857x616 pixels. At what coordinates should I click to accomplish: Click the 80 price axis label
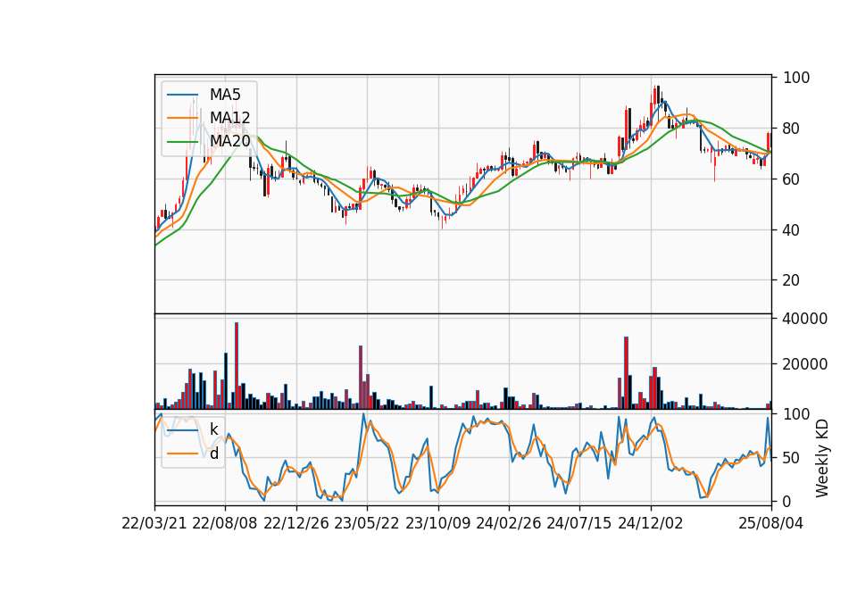click(792, 129)
